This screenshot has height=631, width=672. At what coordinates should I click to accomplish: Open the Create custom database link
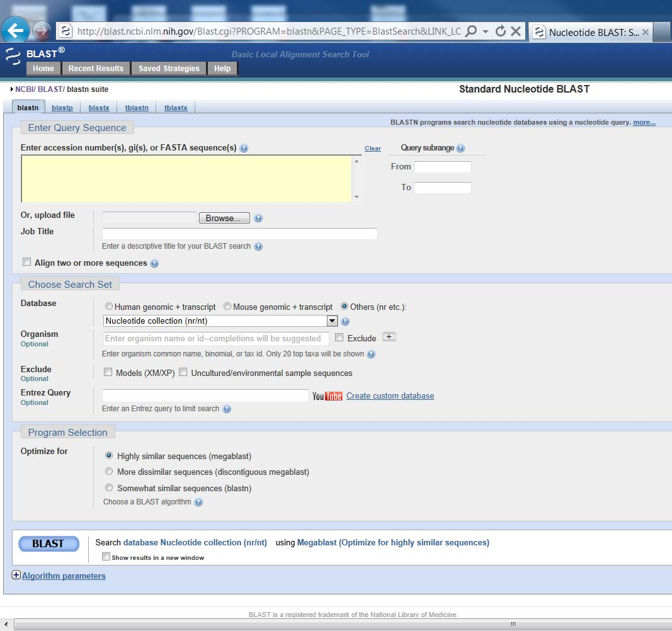pos(390,396)
